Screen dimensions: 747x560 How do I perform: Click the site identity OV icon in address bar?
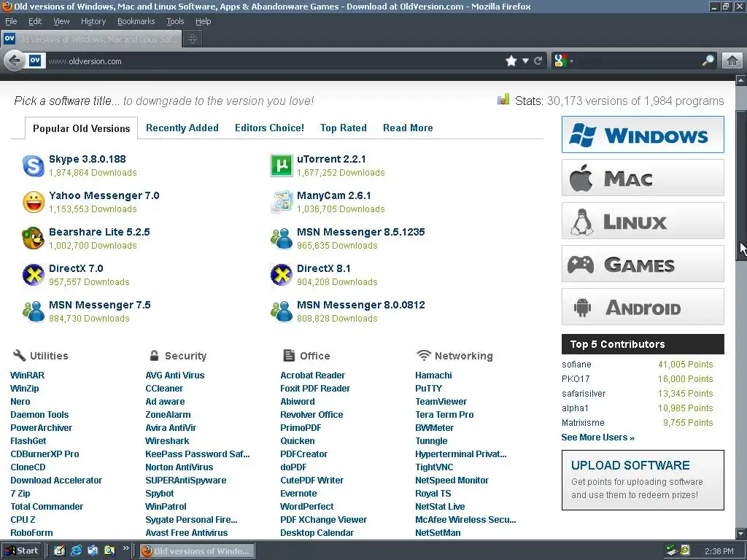tap(35, 61)
